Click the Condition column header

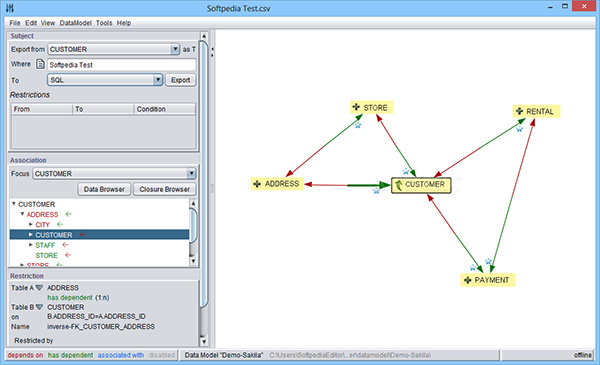click(165, 109)
